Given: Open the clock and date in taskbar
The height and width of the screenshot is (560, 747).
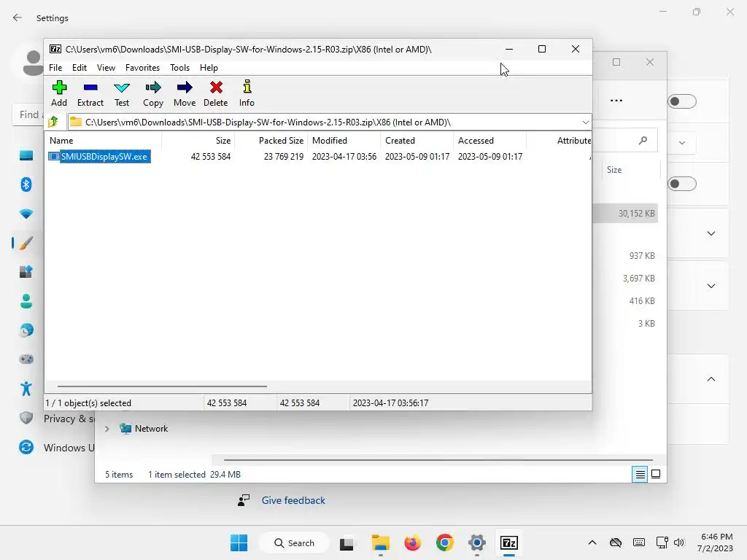Looking at the screenshot, I should tap(715, 542).
